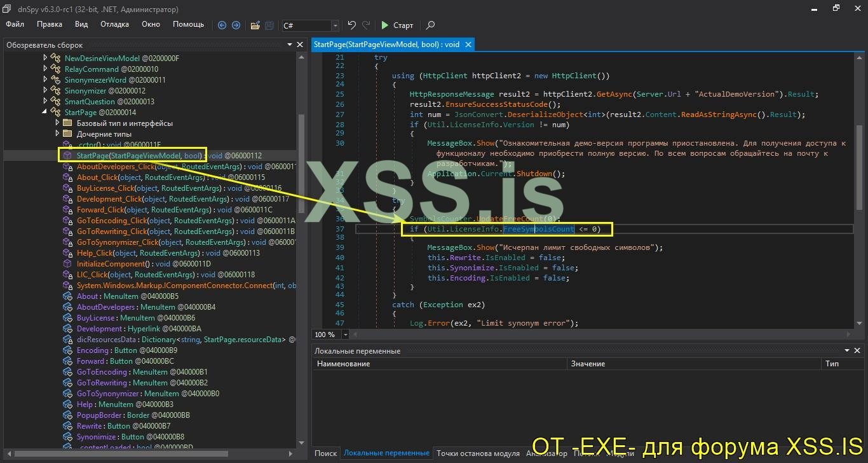Open the Локальные переменные panel options arrow
Image resolution: width=868 pixels, height=463 pixels.
coord(847,350)
